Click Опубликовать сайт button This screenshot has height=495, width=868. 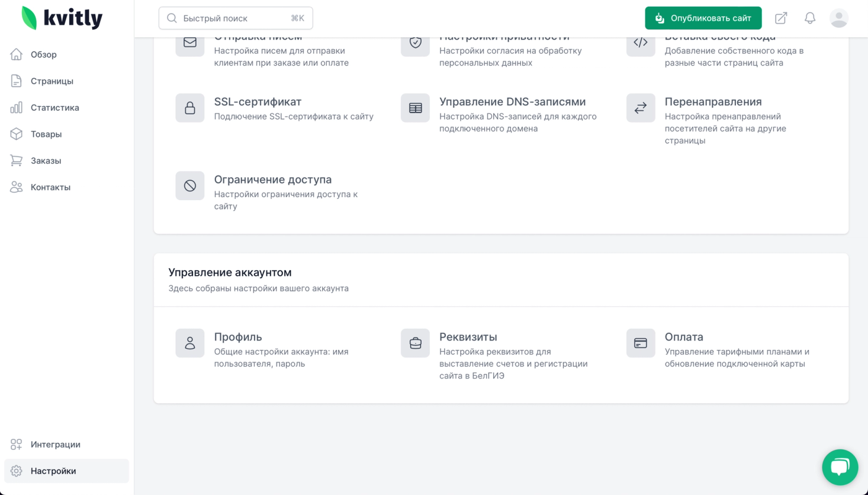click(x=703, y=18)
